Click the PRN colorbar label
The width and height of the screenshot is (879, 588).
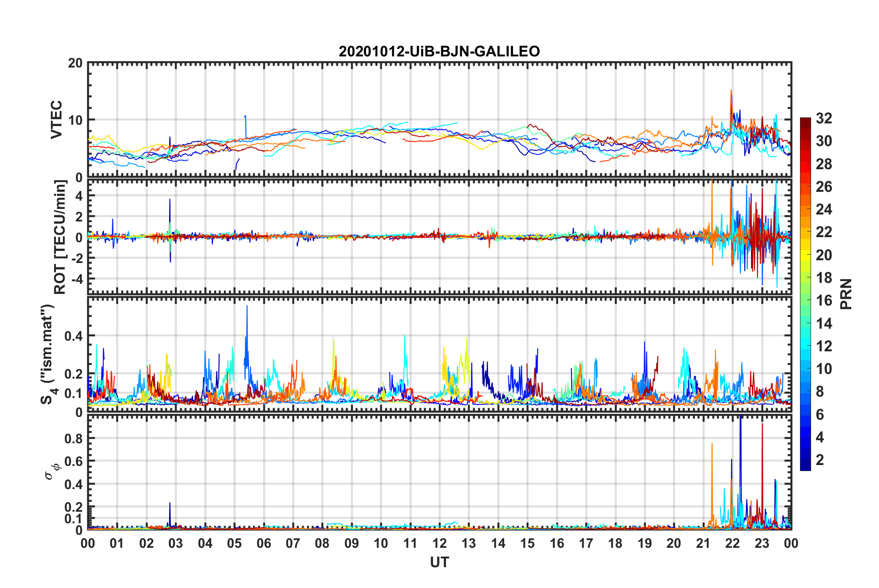846,294
